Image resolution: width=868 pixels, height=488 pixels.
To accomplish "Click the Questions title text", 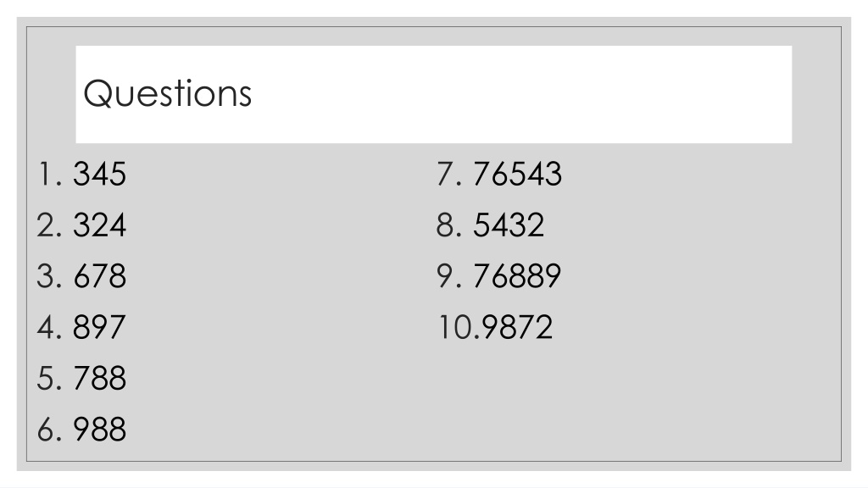I will (168, 93).
